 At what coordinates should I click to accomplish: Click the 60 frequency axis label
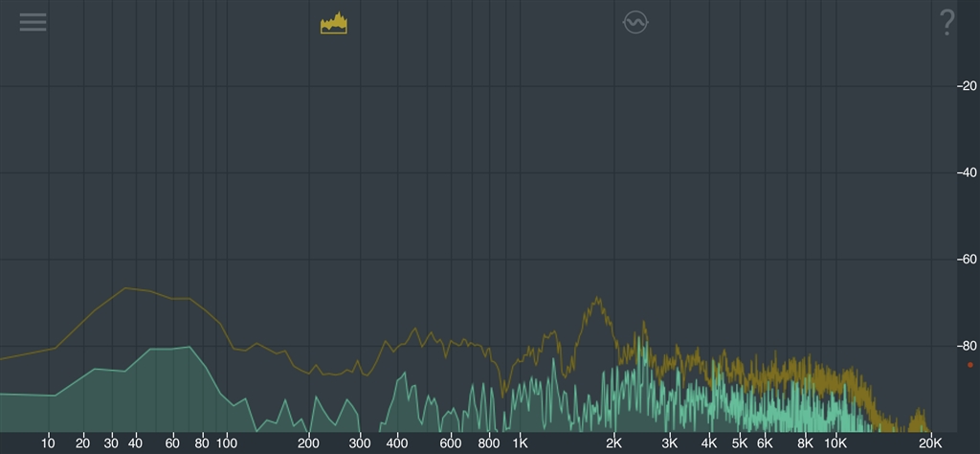pos(172,443)
